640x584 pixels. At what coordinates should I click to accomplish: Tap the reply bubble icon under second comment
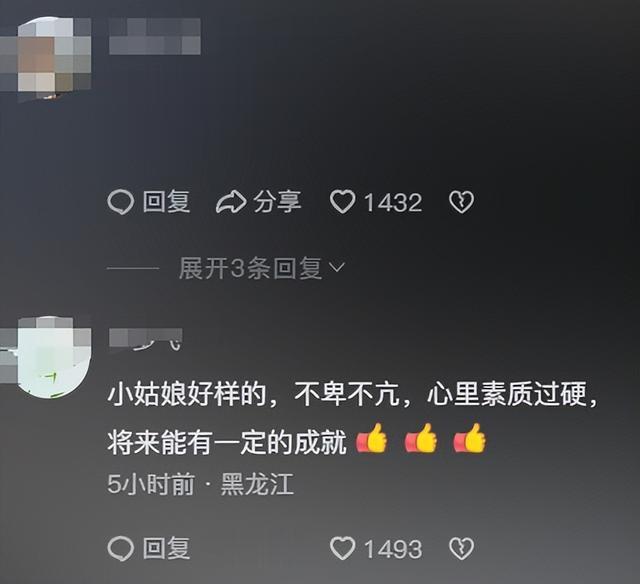click(x=121, y=548)
